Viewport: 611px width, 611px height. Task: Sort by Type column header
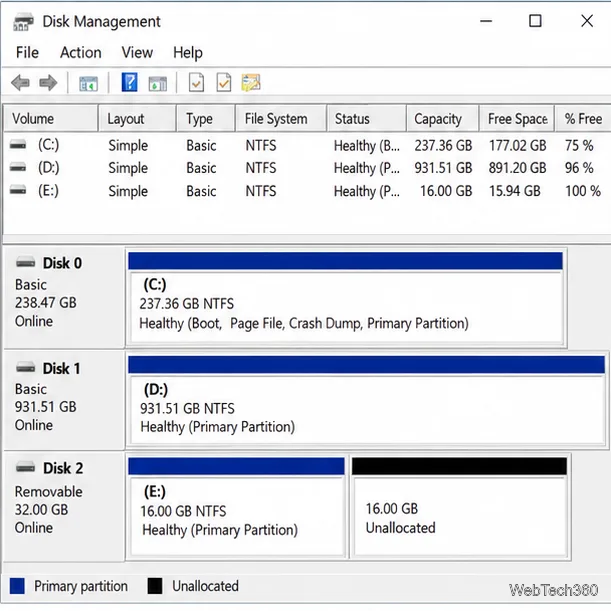206,118
